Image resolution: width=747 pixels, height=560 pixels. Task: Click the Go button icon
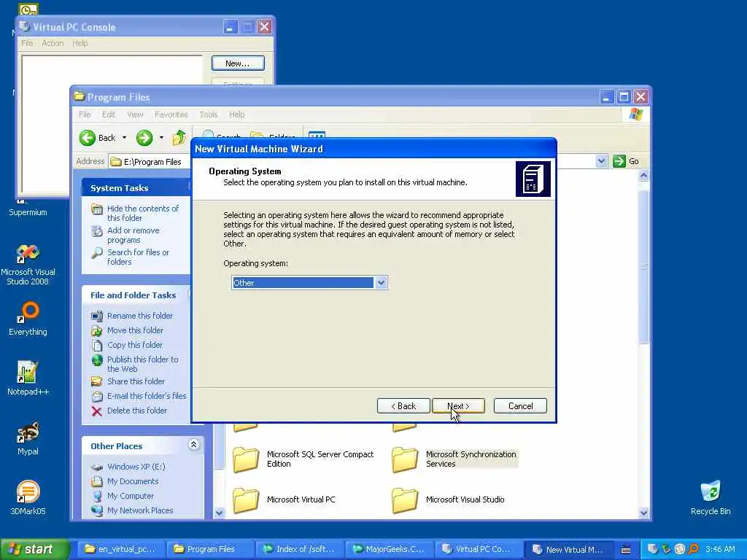point(619,161)
